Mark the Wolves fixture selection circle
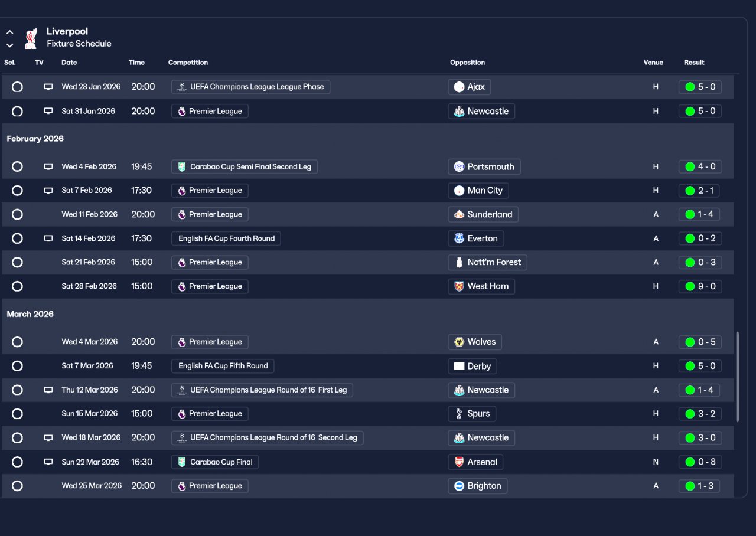 click(17, 342)
